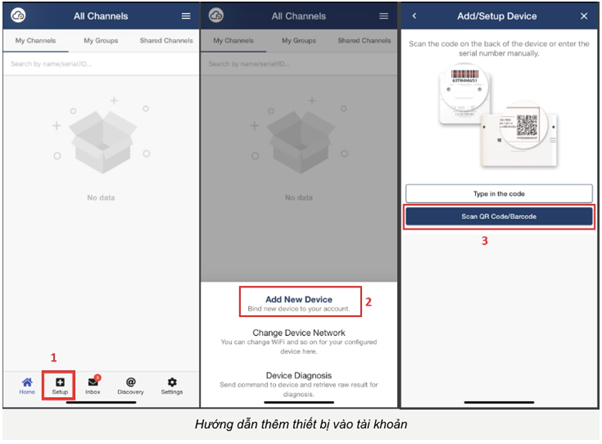Switch to My Groups tab on first screen

coord(101,41)
